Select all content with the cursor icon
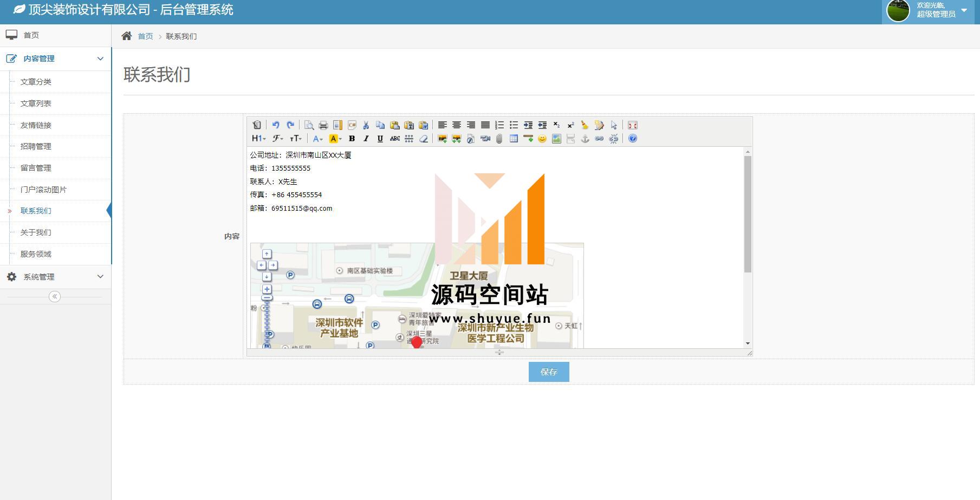The image size is (980, 500). (614, 125)
